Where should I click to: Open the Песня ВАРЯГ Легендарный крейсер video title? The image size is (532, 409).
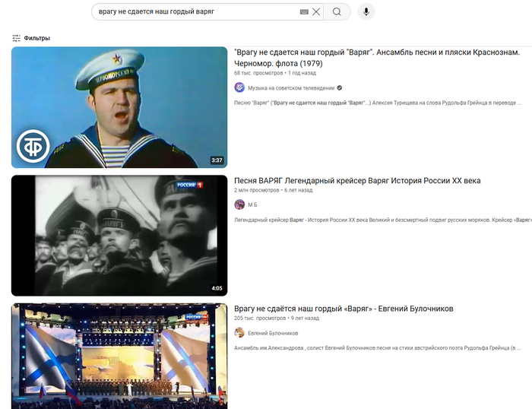[x=357, y=181]
